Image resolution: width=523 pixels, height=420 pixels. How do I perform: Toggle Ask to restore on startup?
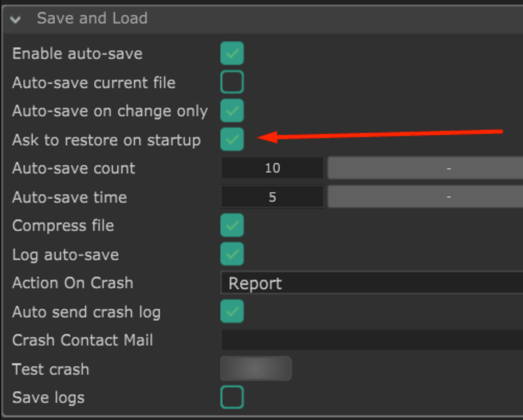[232, 140]
